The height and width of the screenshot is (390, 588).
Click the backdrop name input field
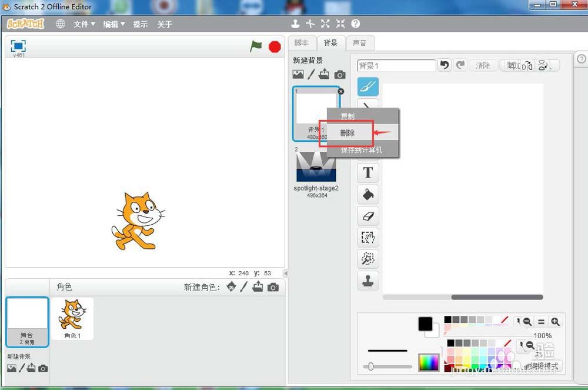(x=396, y=65)
